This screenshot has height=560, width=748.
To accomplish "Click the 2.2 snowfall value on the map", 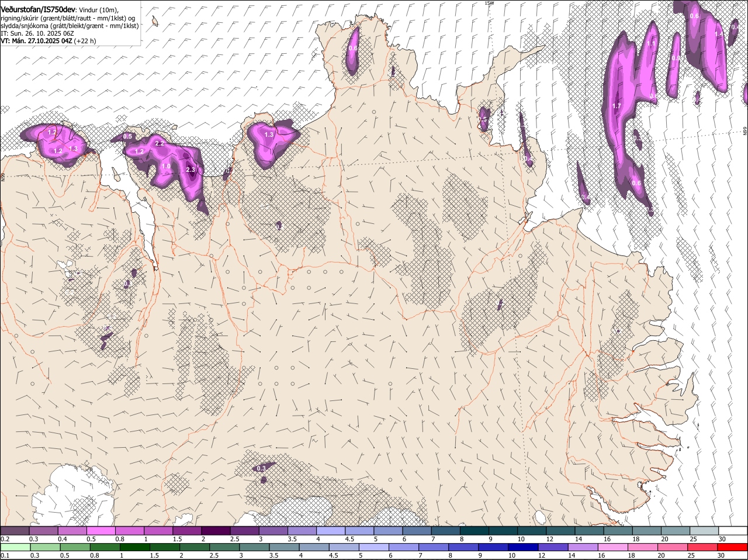I will (160, 143).
